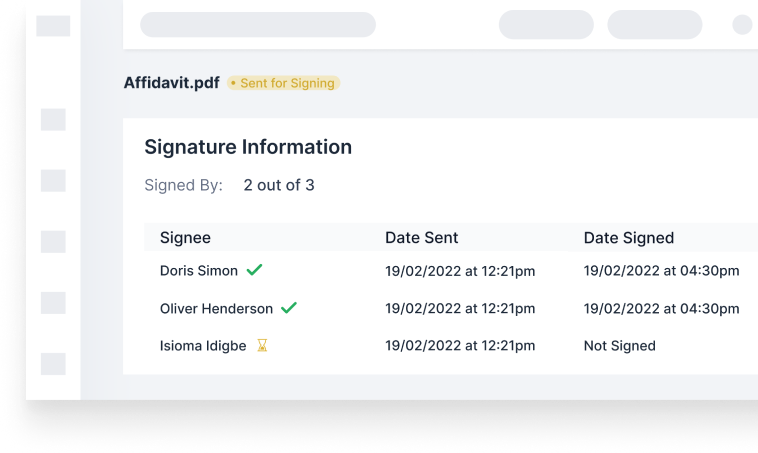Click the green checkmark beside Oliver Henderson

point(289,309)
